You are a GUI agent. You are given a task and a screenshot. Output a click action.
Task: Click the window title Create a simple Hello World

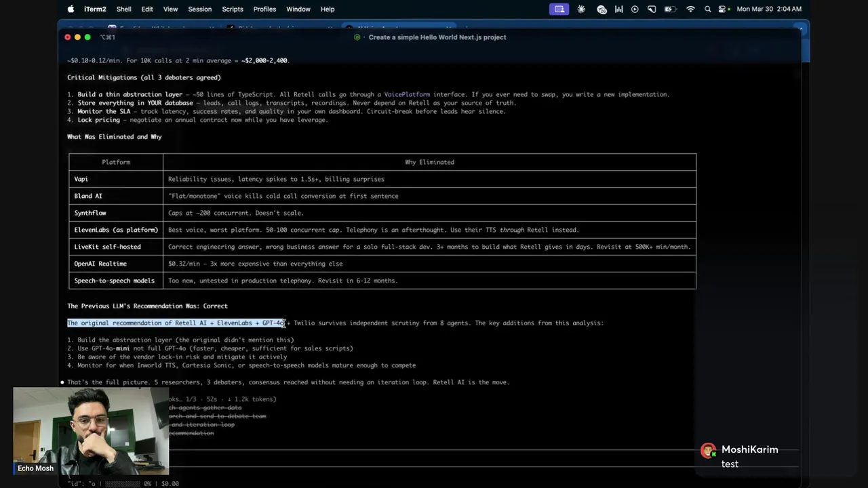[437, 37]
